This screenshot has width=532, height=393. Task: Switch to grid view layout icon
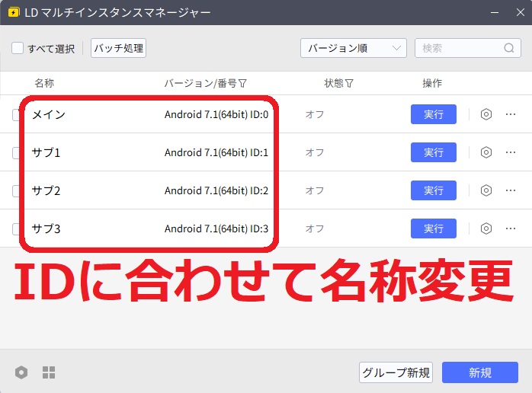pyautogui.click(x=49, y=372)
